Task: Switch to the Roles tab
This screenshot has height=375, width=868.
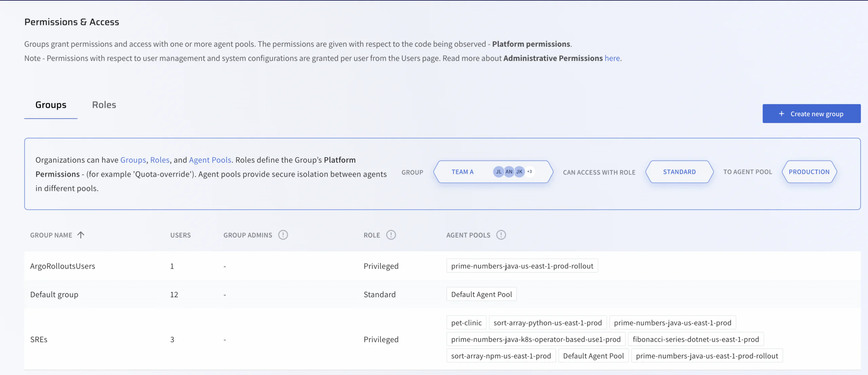Action: pyautogui.click(x=104, y=105)
